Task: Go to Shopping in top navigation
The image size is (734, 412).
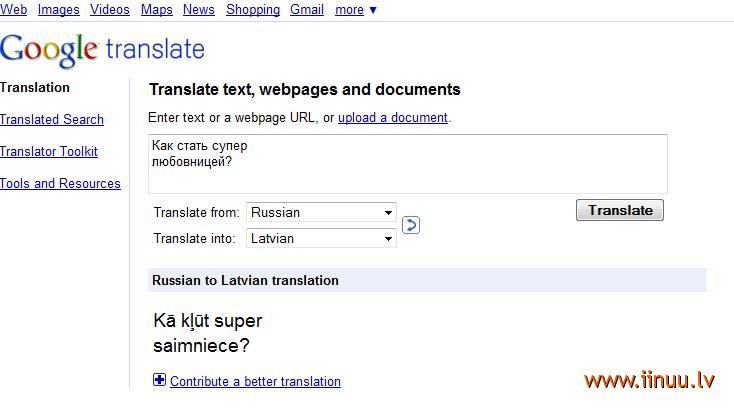Action: click(253, 9)
